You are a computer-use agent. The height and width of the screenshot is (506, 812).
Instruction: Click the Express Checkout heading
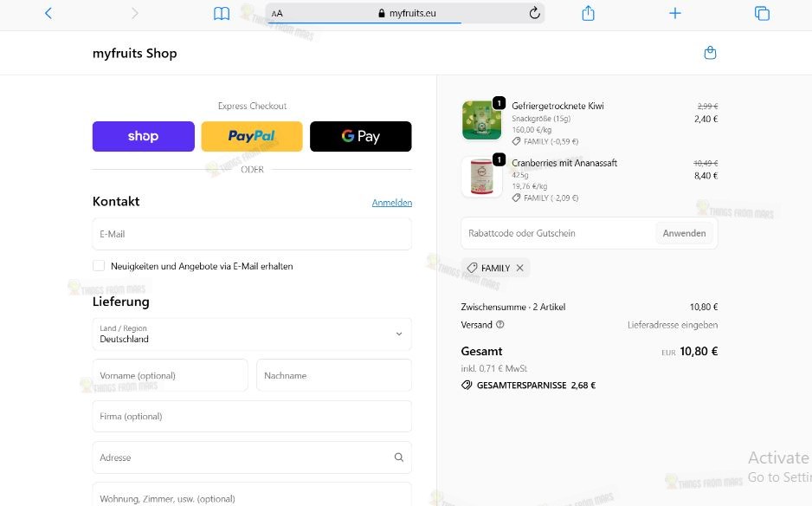coord(252,106)
